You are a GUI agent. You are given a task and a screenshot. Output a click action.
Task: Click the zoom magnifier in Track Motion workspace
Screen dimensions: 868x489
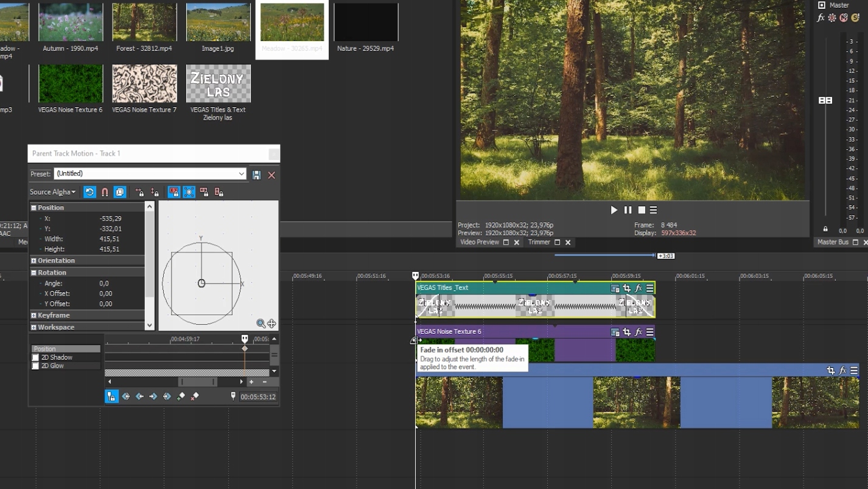(261, 324)
